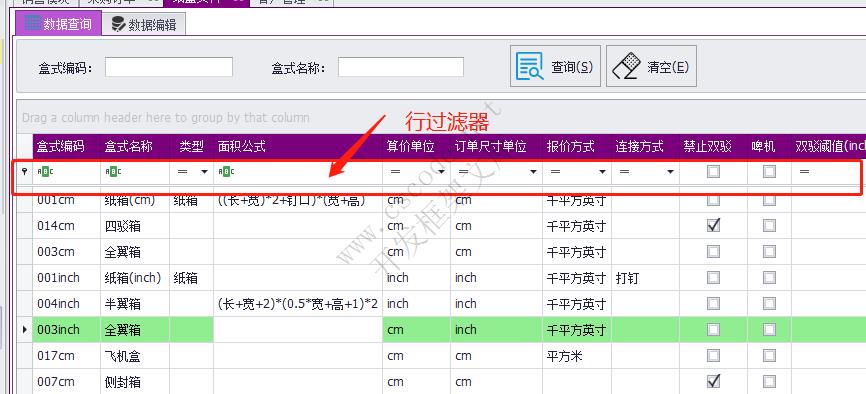Click the 报价方式 column header
866x394 pixels.
tap(577, 146)
